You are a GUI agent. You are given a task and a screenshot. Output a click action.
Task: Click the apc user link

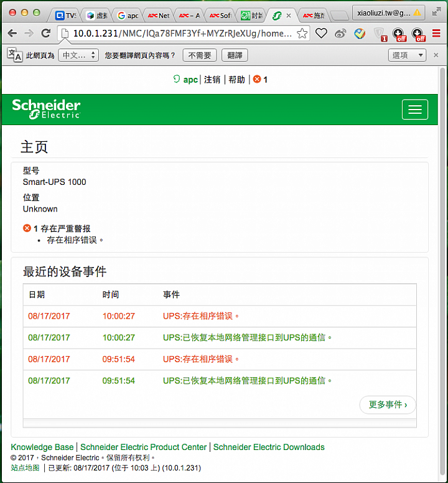pos(190,80)
